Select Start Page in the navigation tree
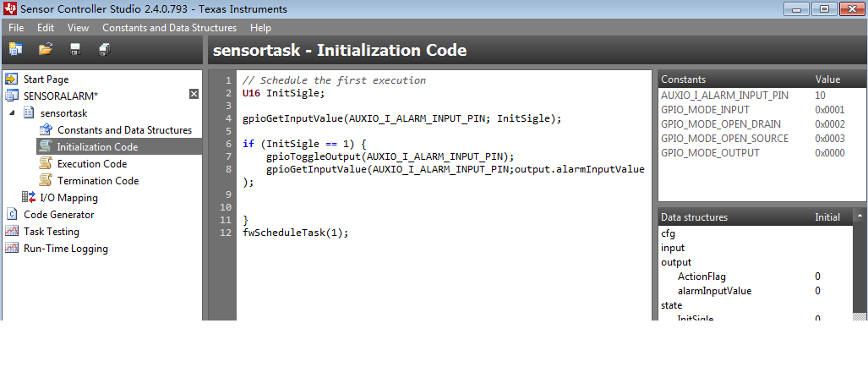Screen dimensions: 868x389 46,79
